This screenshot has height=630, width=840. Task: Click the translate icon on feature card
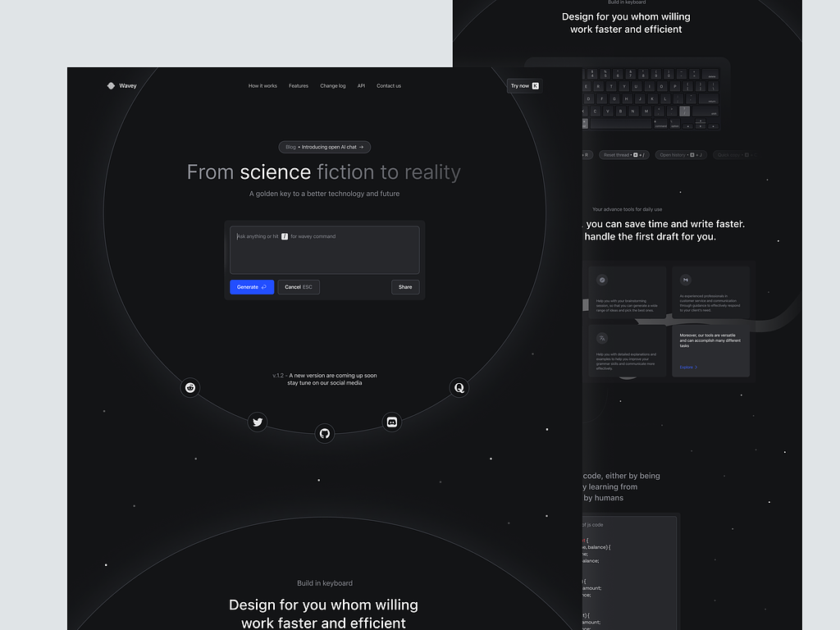602,337
